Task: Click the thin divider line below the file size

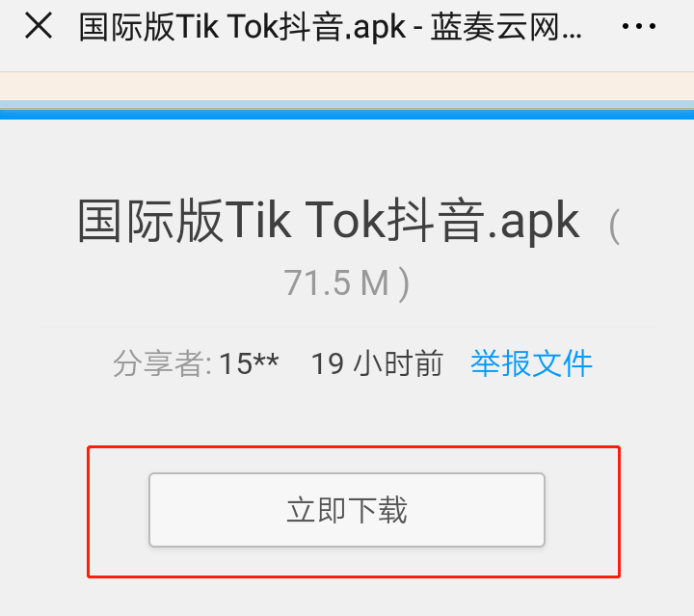Action: point(347,327)
